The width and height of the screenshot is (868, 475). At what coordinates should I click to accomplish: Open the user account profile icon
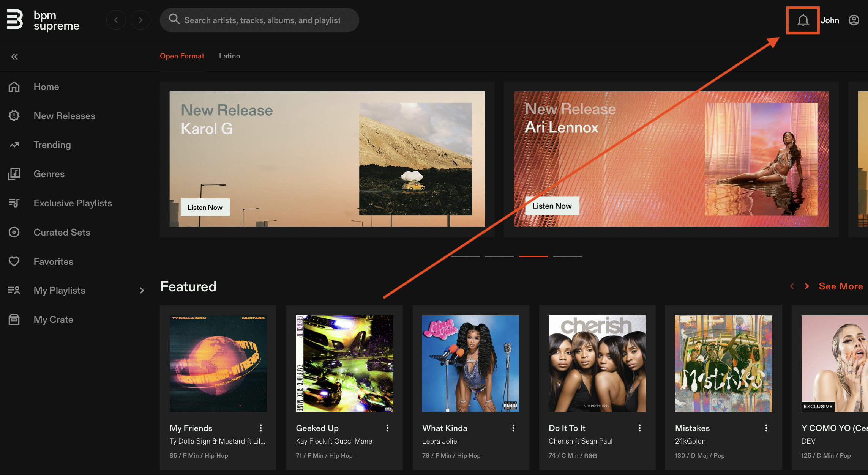pyautogui.click(x=854, y=20)
